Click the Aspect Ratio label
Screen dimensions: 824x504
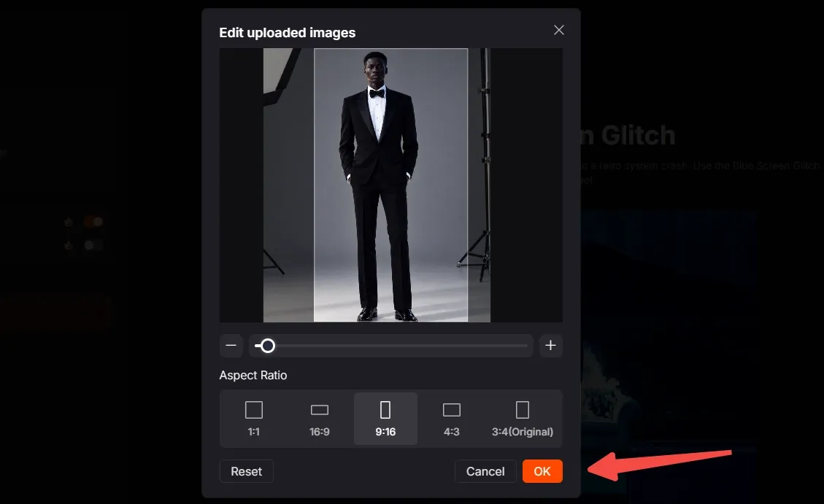click(253, 376)
